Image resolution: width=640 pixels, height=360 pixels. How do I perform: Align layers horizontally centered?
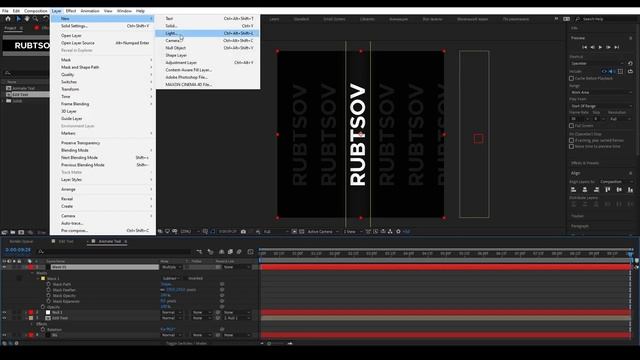[585, 190]
